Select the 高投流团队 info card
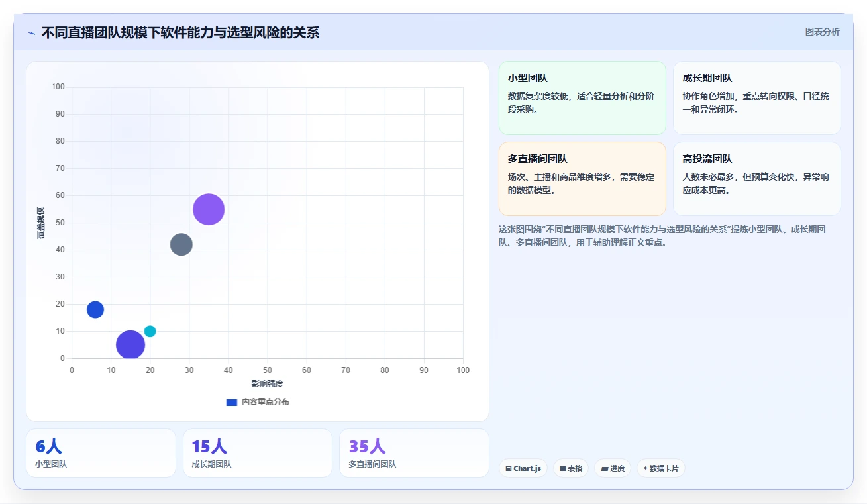Viewport: 867px width, 504px height. (756, 179)
